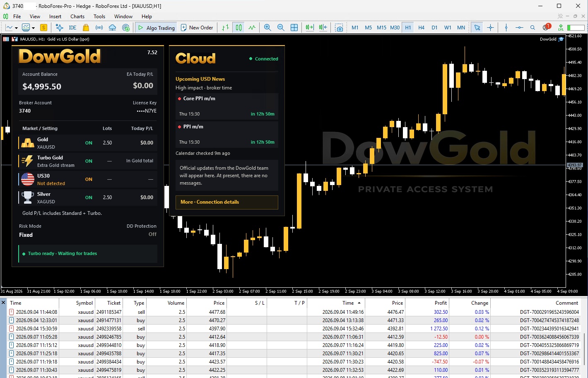Open the Window menu
The height and width of the screenshot is (378, 588).
123,17
